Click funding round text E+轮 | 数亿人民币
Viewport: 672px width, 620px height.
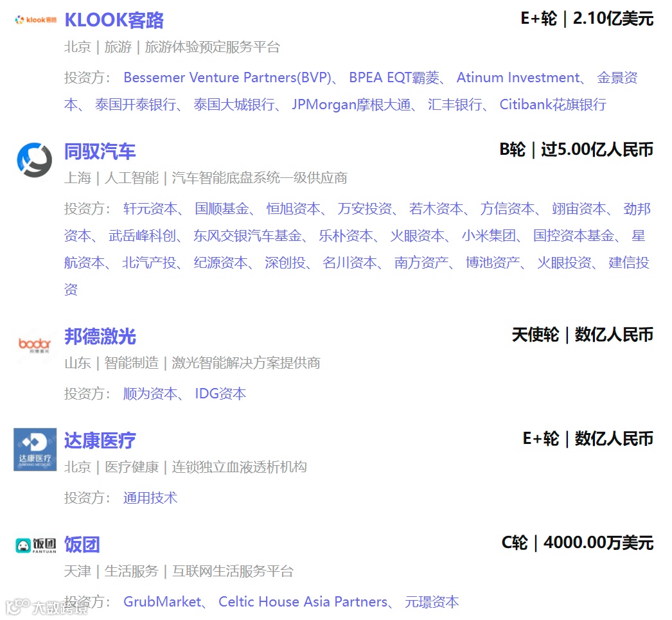click(588, 439)
